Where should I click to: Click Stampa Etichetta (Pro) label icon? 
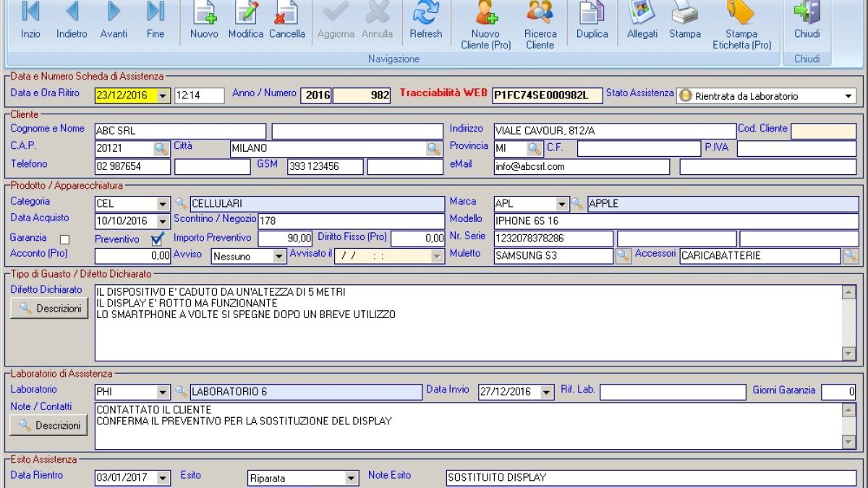coord(741,12)
